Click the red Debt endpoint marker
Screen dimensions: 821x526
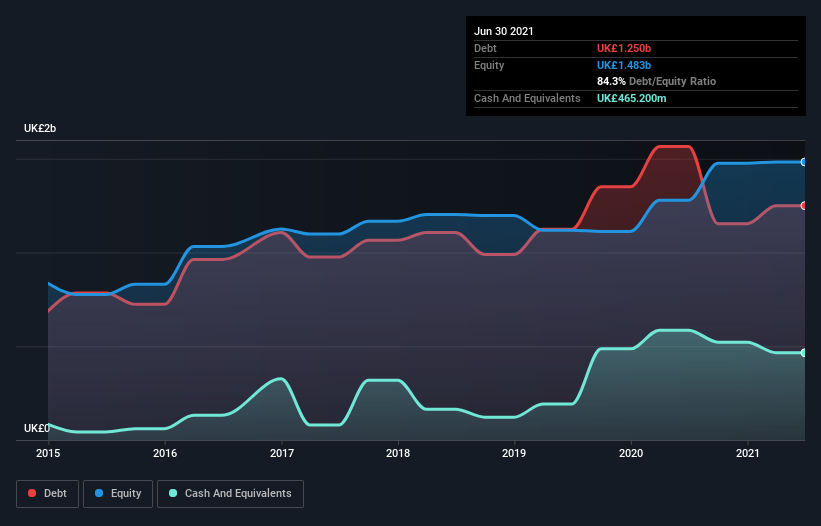point(804,206)
